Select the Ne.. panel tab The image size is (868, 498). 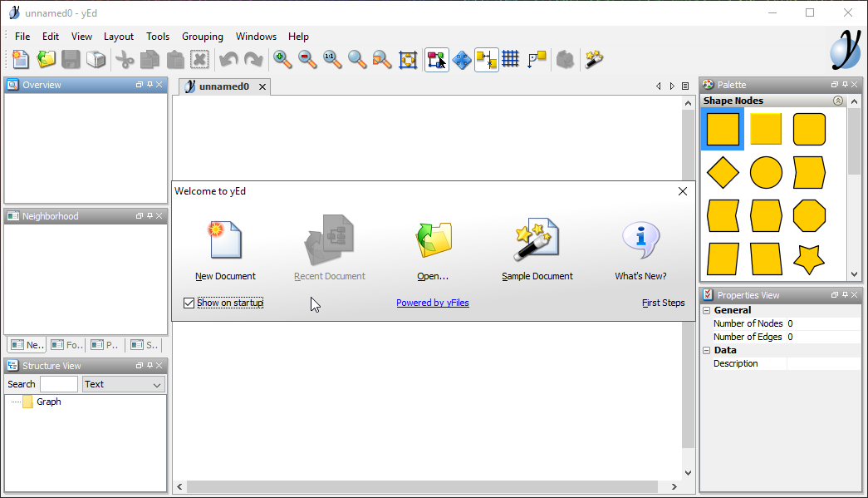pyautogui.click(x=27, y=345)
